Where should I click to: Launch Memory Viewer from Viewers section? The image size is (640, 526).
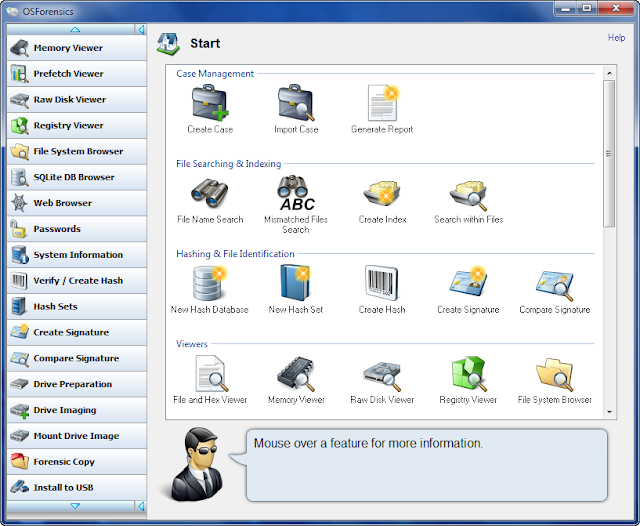pos(296,380)
